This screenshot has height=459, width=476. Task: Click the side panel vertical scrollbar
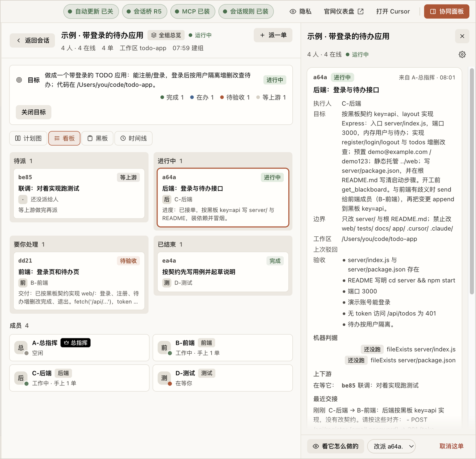tap(472, 181)
